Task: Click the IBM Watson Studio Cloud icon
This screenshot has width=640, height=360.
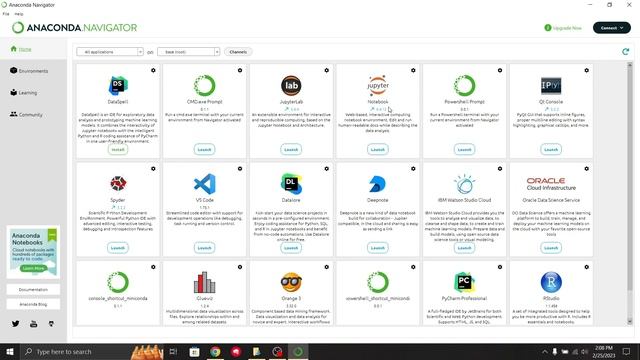Action: 464,184
